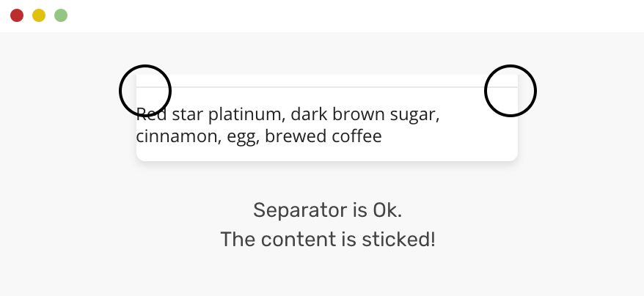This screenshot has width=644, height=296.
Task: Click the right black circle marker
Action: [511, 91]
